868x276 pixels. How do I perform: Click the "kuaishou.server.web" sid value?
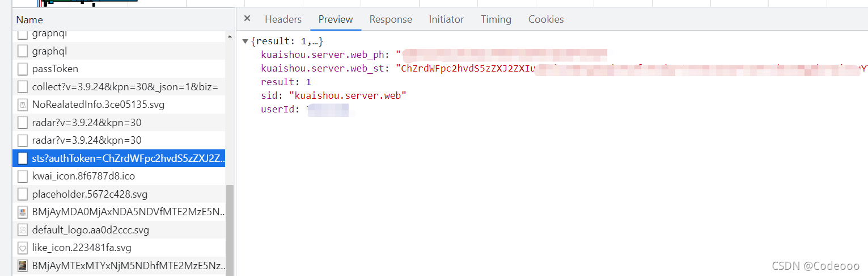[348, 95]
